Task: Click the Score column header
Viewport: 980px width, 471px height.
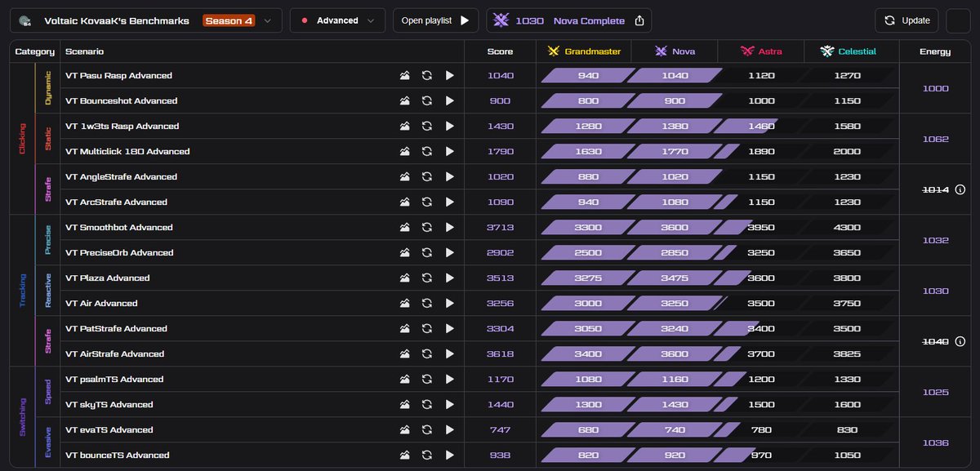Action: coord(501,51)
